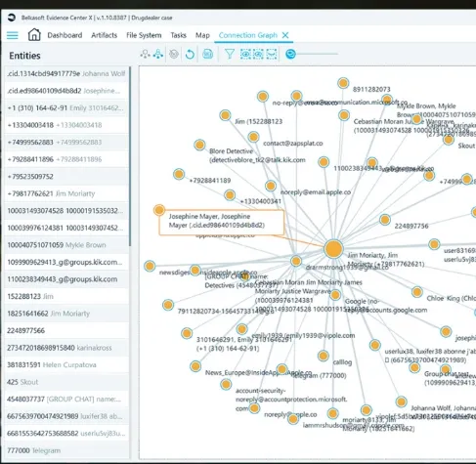Select entity +13304003418

pos(66,125)
